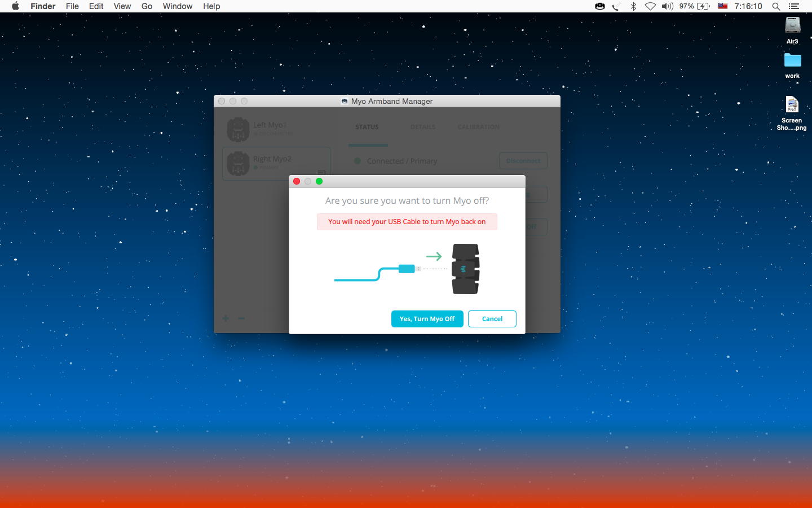The height and width of the screenshot is (508, 812).
Task: Open the File menu
Action: (x=72, y=6)
